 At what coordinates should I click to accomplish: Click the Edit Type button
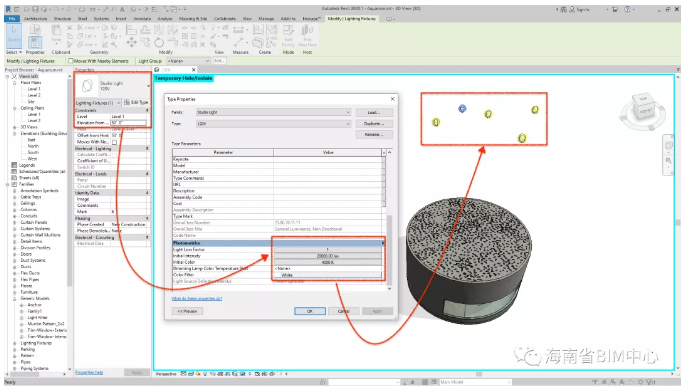tap(136, 102)
